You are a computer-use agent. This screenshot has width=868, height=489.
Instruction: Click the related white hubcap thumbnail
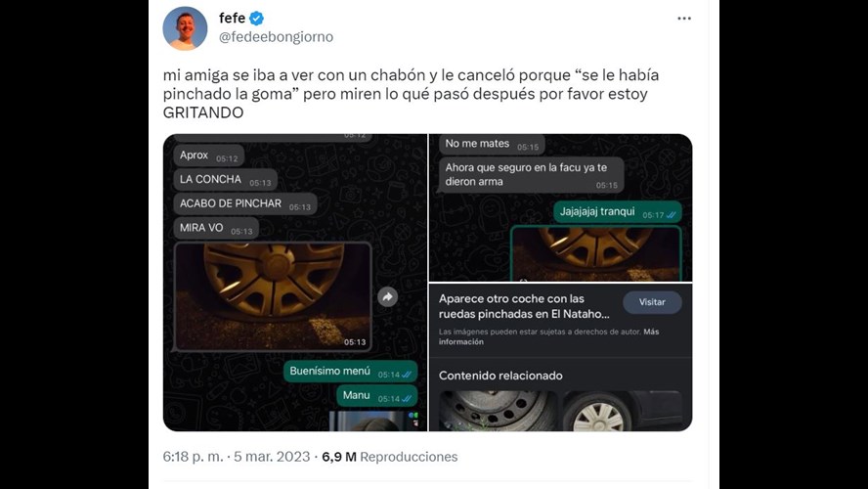pos(623,411)
